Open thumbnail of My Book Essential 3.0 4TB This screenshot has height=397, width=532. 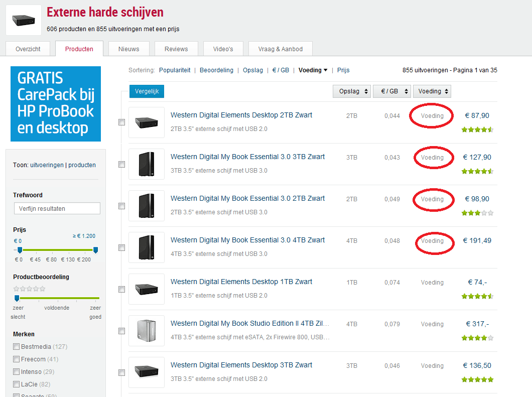point(147,247)
